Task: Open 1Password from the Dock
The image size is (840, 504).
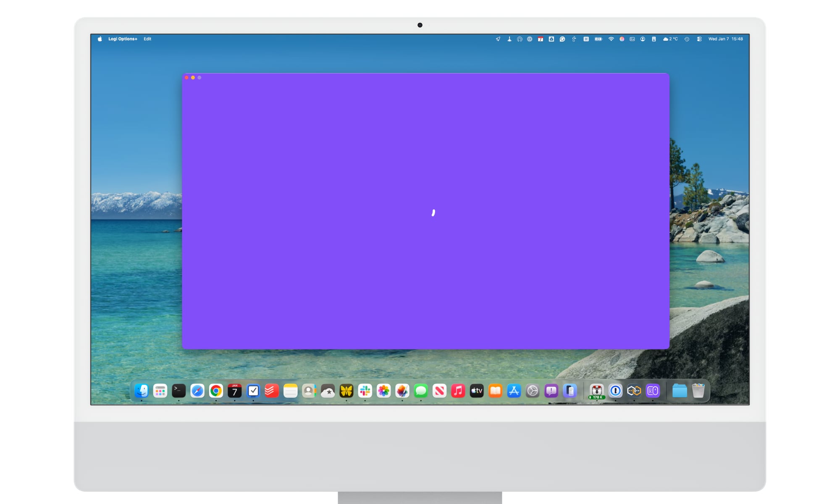Action: 616,391
